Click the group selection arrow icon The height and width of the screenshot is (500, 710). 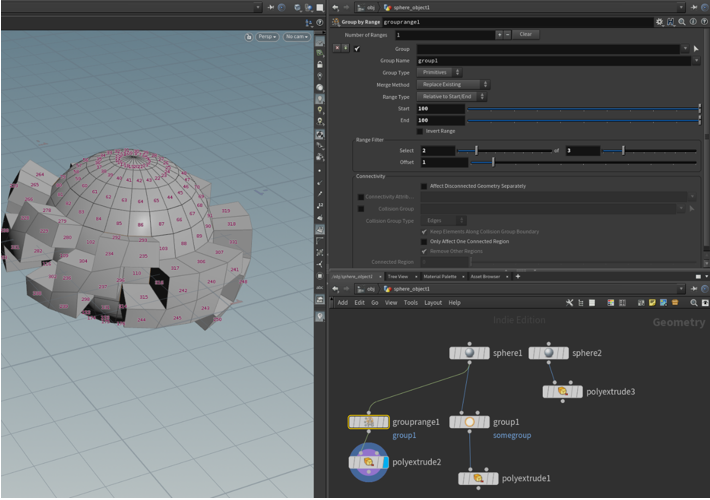pyautogui.click(x=697, y=48)
